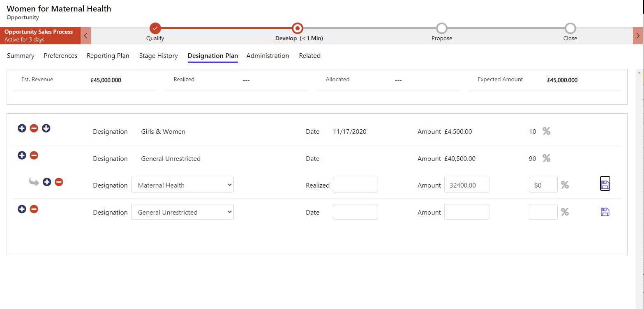644x309 pixels.
Task: Click the empty percentage field in the last row
Action: [x=543, y=212]
